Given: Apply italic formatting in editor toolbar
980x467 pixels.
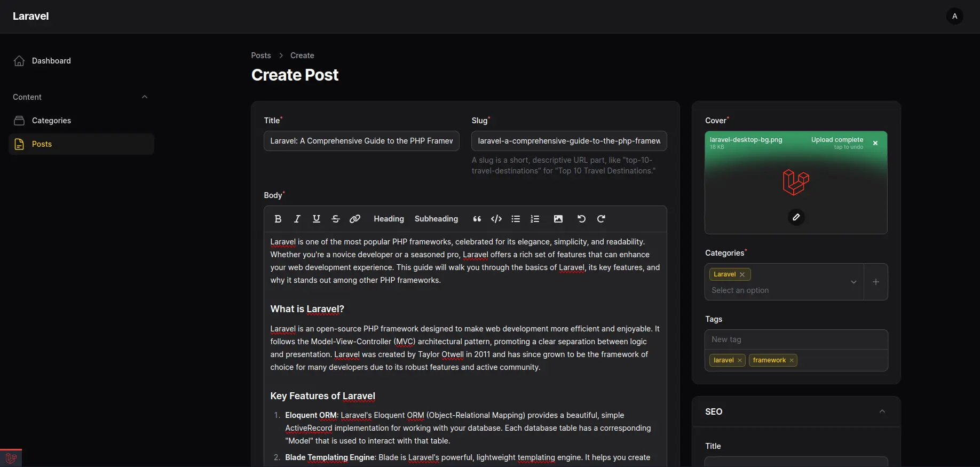Looking at the screenshot, I should 297,219.
